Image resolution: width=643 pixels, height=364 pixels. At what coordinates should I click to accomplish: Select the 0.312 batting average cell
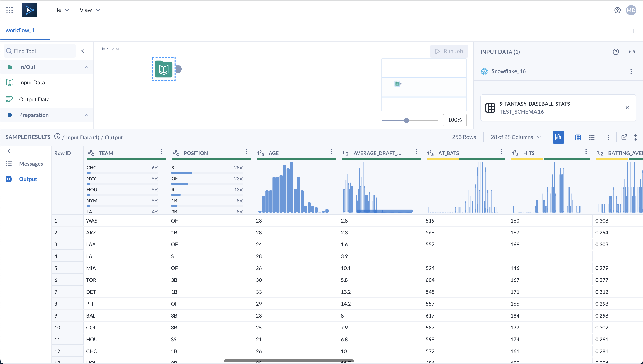[618, 292]
